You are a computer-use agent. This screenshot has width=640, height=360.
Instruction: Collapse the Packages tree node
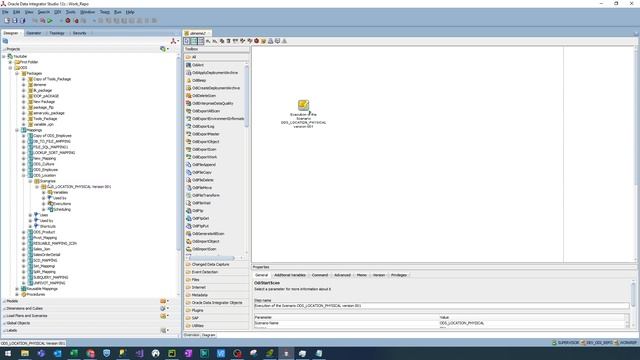(17, 73)
